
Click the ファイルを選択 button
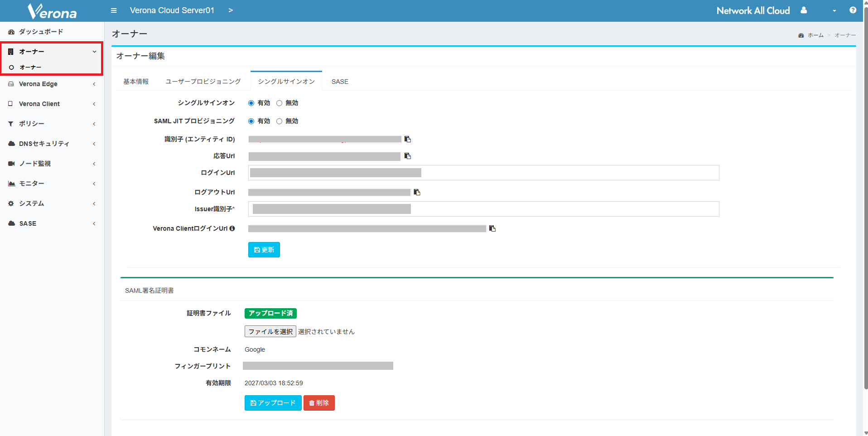[x=270, y=331]
